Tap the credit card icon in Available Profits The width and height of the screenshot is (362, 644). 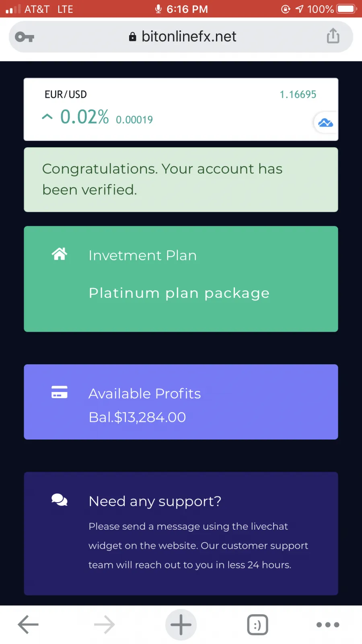click(x=60, y=392)
